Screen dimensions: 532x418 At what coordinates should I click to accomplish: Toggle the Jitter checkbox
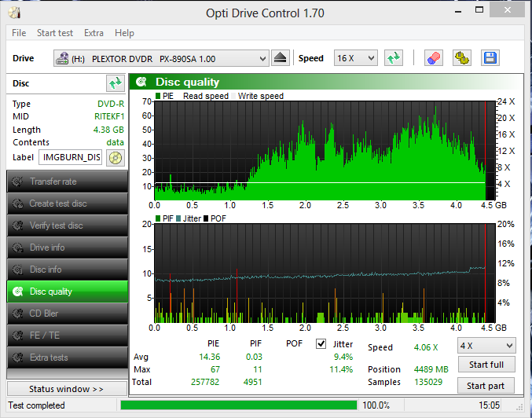click(321, 343)
